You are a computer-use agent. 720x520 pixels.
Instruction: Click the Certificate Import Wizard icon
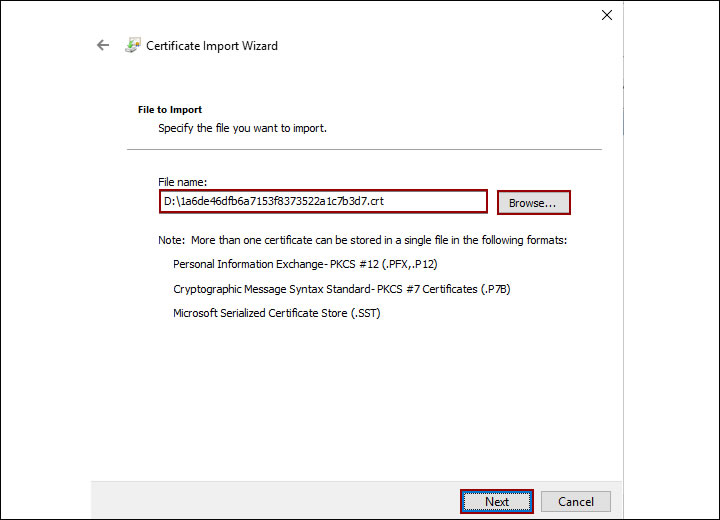pos(132,45)
